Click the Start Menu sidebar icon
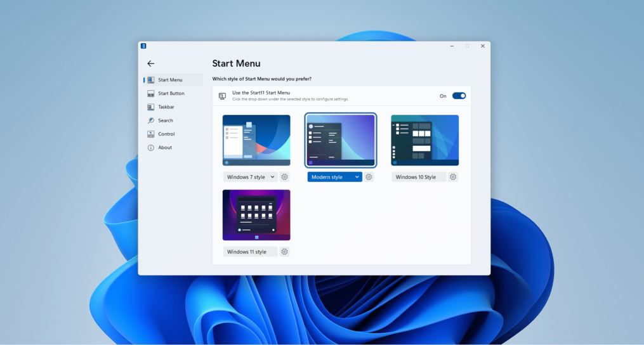644x345 pixels. (x=151, y=80)
